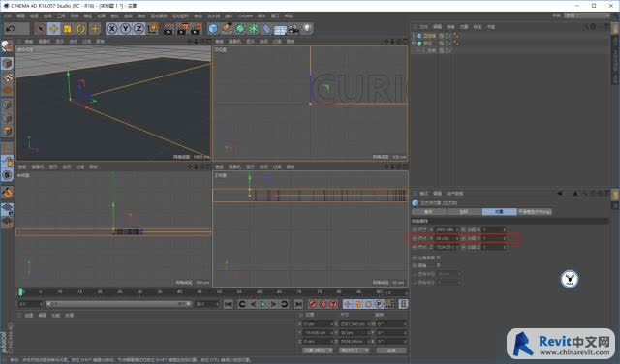This screenshot has height=364, width=620.
Task: Add a Cube primitive object
Action: coord(213,28)
